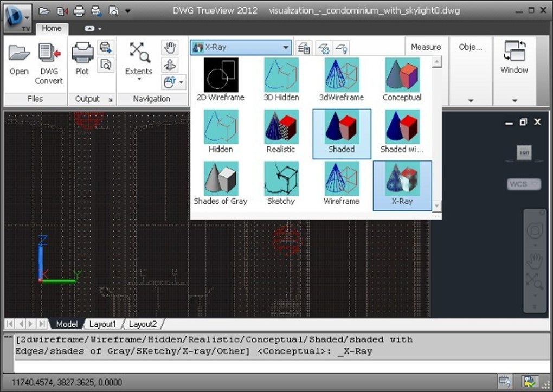This screenshot has height=392, width=553.
Task: Switch to the Model tab
Action: [x=67, y=324]
